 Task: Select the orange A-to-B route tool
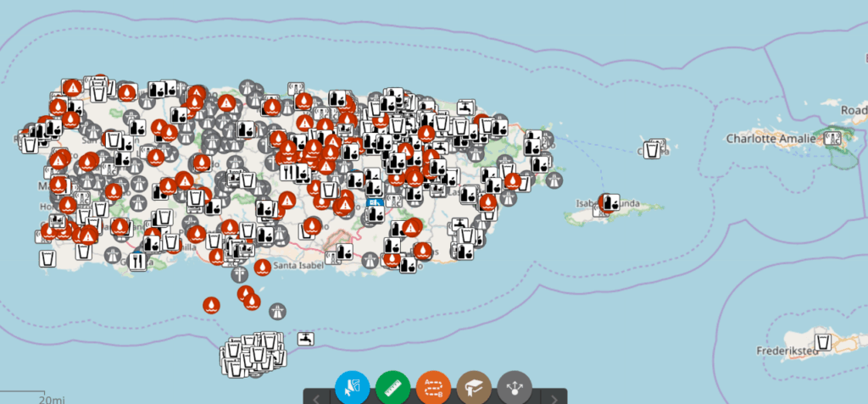[x=433, y=388]
